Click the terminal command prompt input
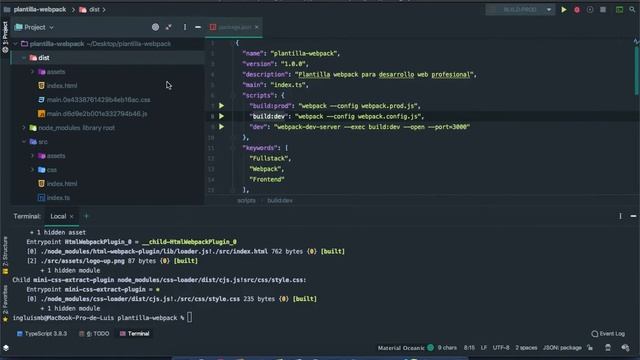The width and height of the screenshot is (640, 360). point(189,318)
